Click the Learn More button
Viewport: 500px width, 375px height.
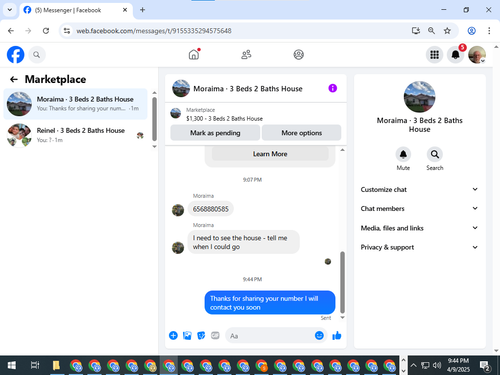tap(270, 154)
